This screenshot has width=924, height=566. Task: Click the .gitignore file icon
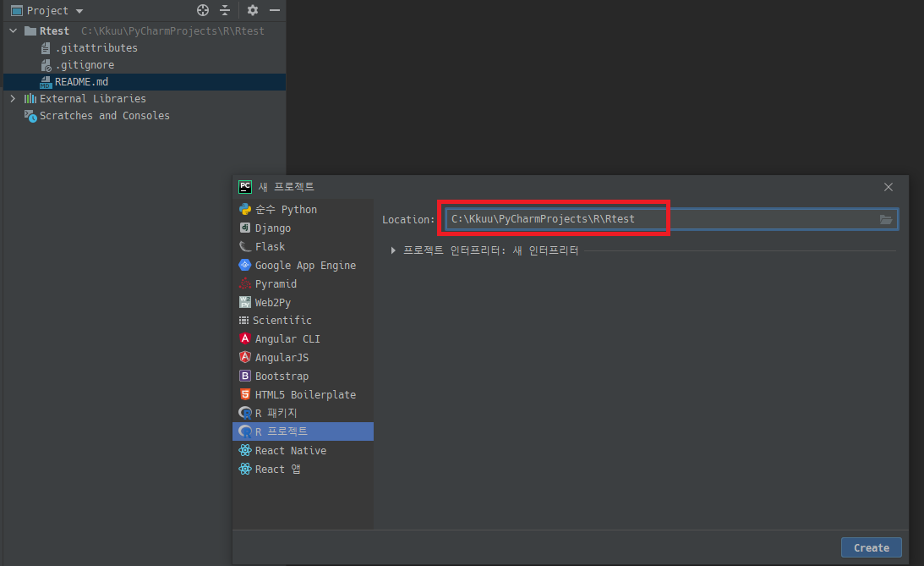[x=46, y=65]
